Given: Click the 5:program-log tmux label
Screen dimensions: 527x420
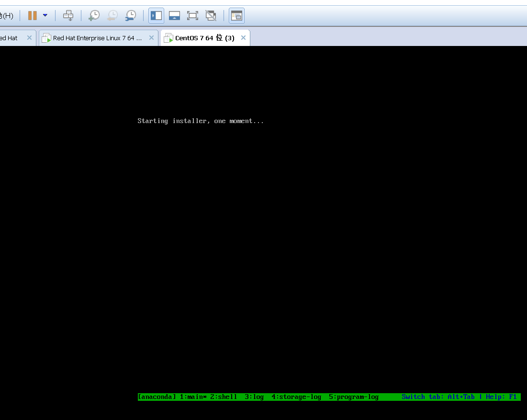Looking at the screenshot, I should [x=354, y=397].
